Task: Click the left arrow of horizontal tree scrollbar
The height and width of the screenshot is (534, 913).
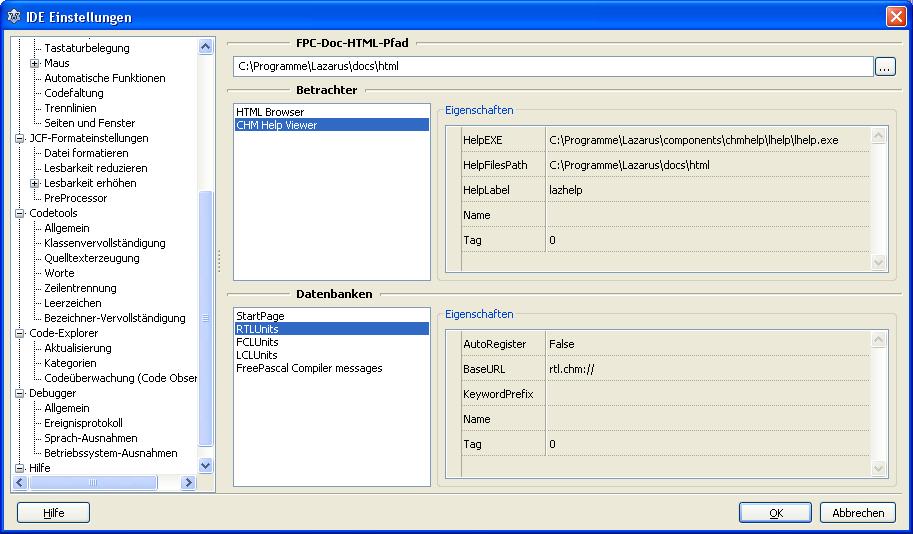Action: (20, 483)
